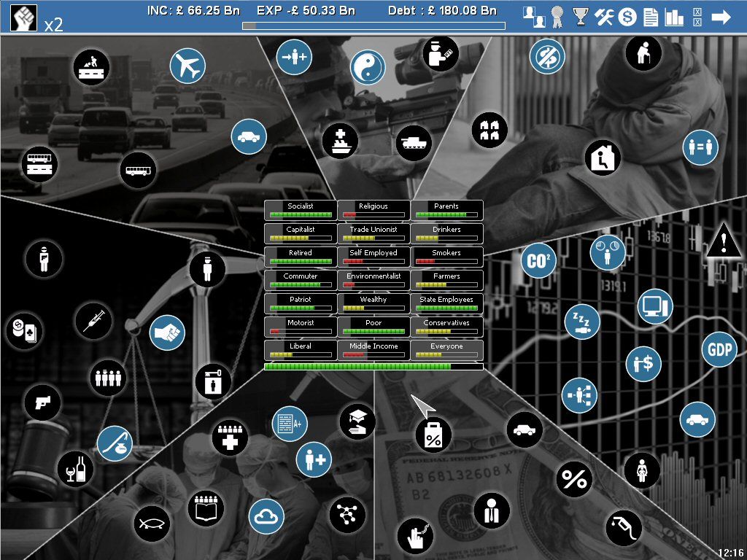Open the trophy achievements screen
Viewport: 747px width, 560px height.
pos(581,17)
